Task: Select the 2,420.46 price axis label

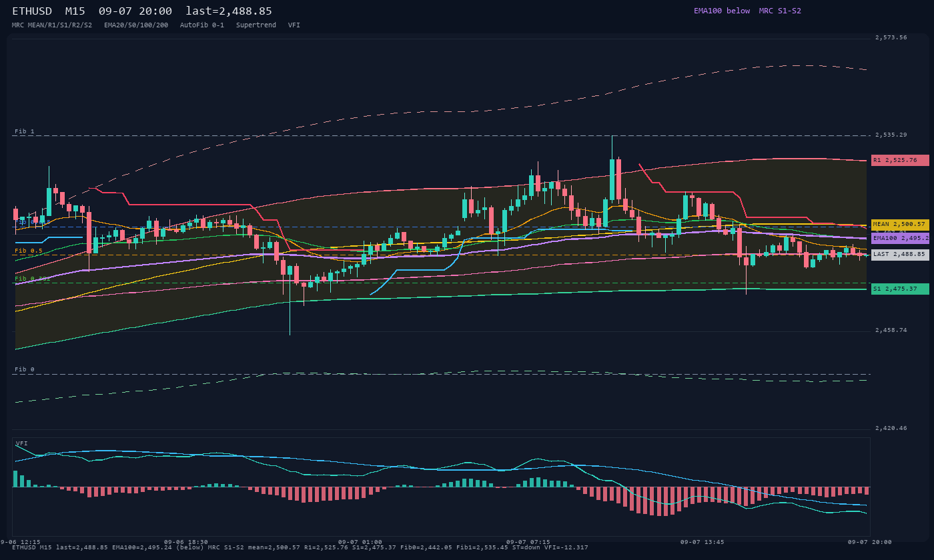Action: (891, 428)
